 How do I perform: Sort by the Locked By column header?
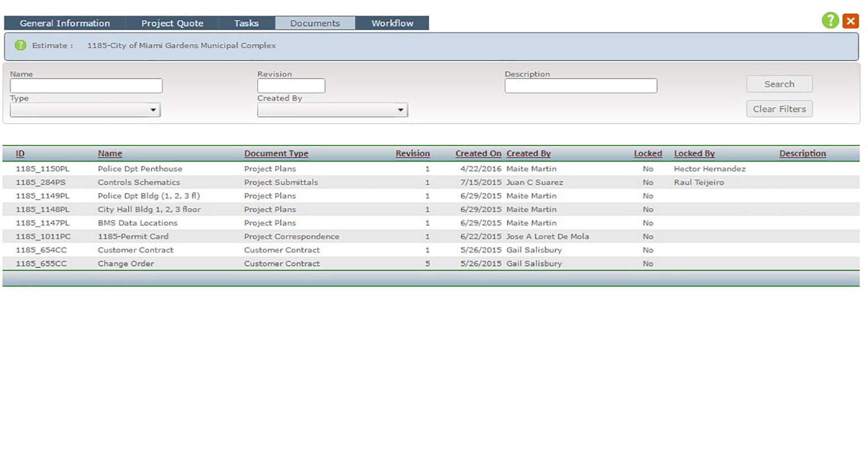[x=694, y=153]
